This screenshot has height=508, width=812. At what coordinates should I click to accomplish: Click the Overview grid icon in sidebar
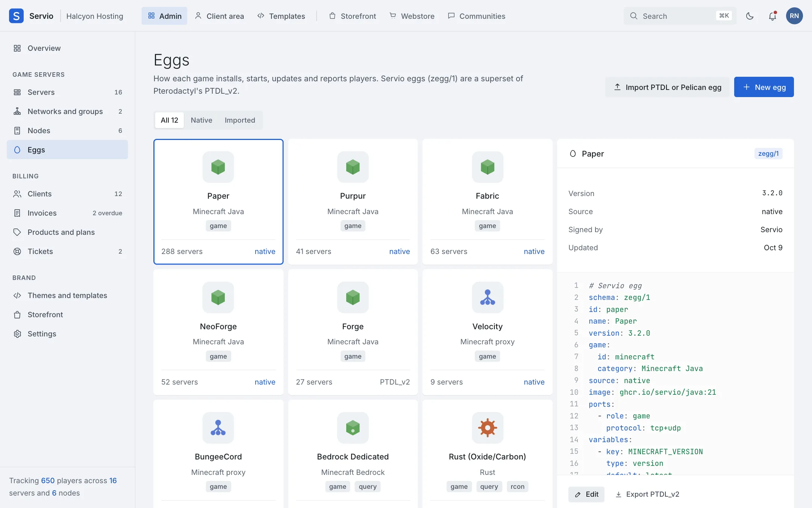click(17, 48)
